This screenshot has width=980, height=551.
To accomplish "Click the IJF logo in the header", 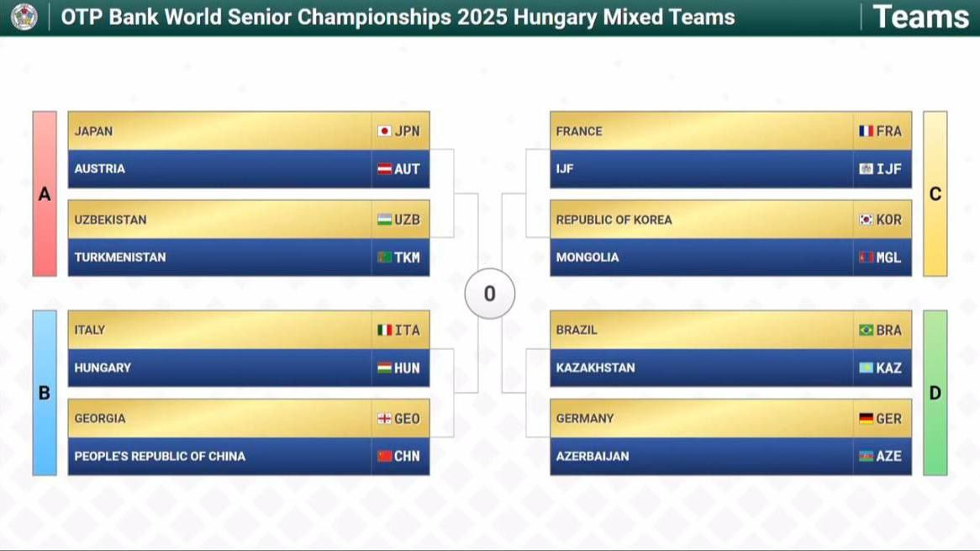I will click(x=24, y=17).
